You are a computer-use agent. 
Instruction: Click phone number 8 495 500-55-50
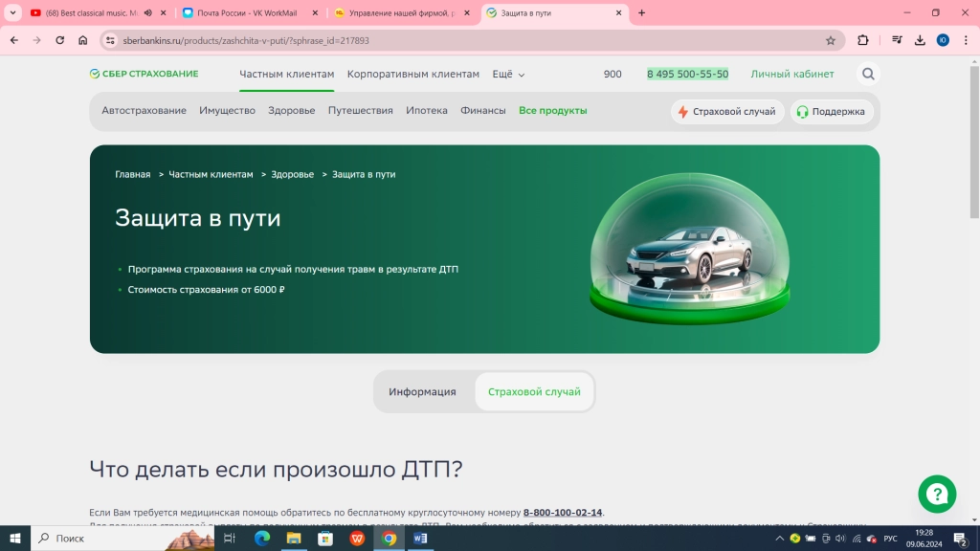(x=687, y=74)
